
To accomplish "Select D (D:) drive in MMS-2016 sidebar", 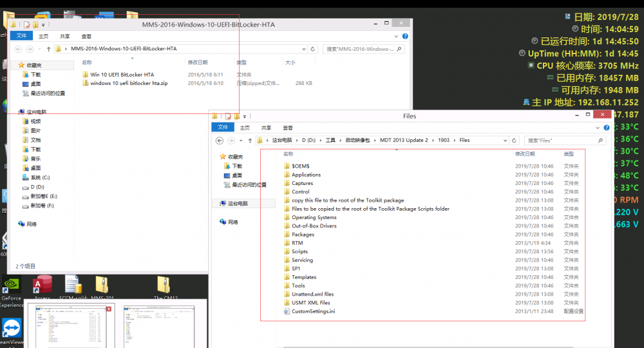I will click(33, 187).
